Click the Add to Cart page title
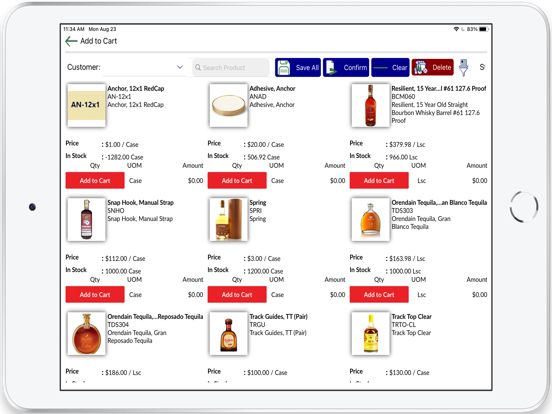Image resolution: width=552 pixels, height=414 pixels. point(99,41)
